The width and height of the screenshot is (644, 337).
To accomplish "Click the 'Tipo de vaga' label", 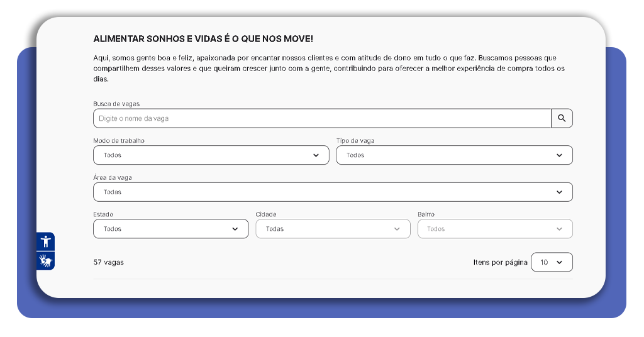I will point(355,141).
